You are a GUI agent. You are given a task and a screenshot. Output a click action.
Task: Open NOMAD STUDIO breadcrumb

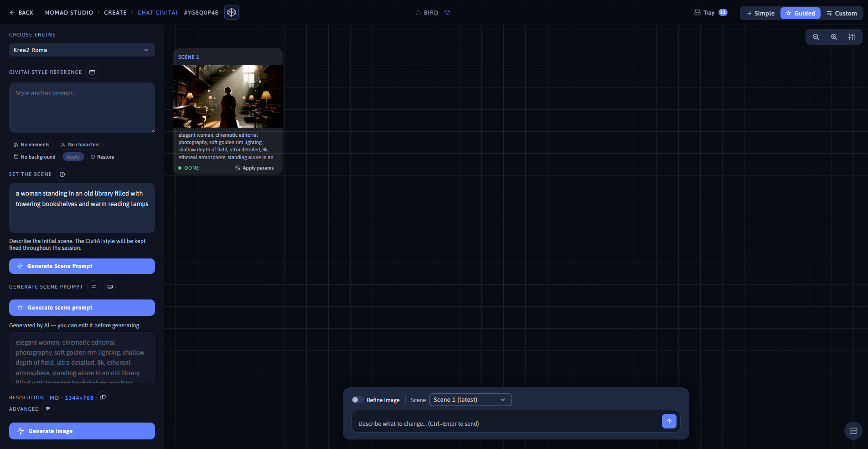[x=69, y=13]
